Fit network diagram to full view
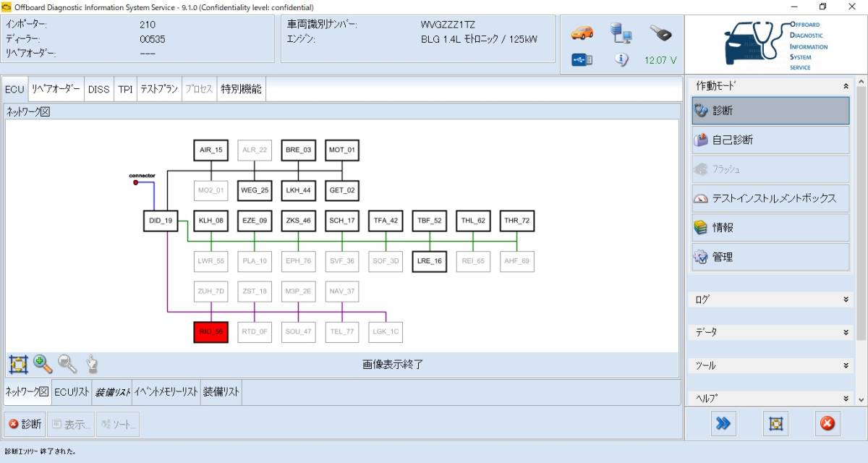This screenshot has height=463, width=868. (x=18, y=364)
